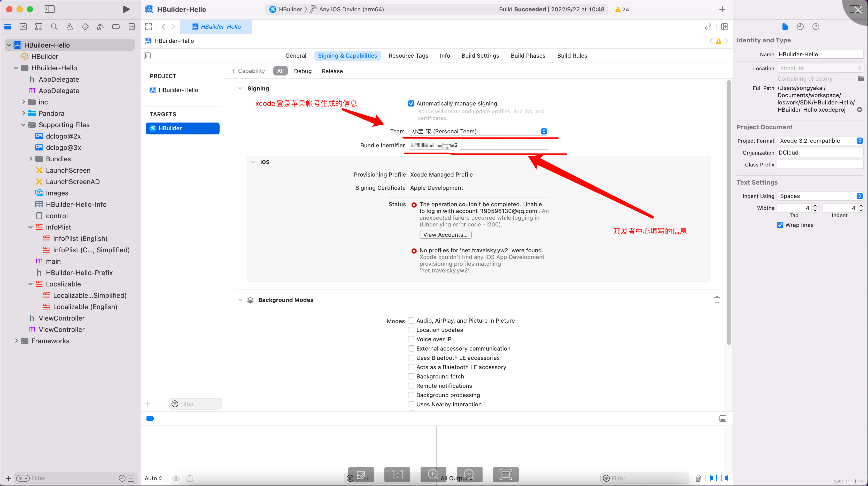Open the Test navigator diamond icon
The image size is (868, 486).
tap(85, 27)
